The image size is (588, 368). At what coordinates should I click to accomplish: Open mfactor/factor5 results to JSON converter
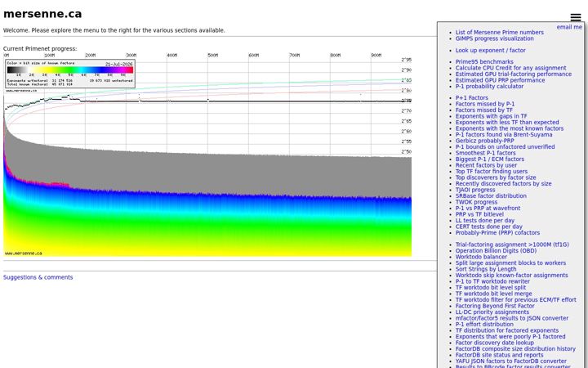(512, 318)
